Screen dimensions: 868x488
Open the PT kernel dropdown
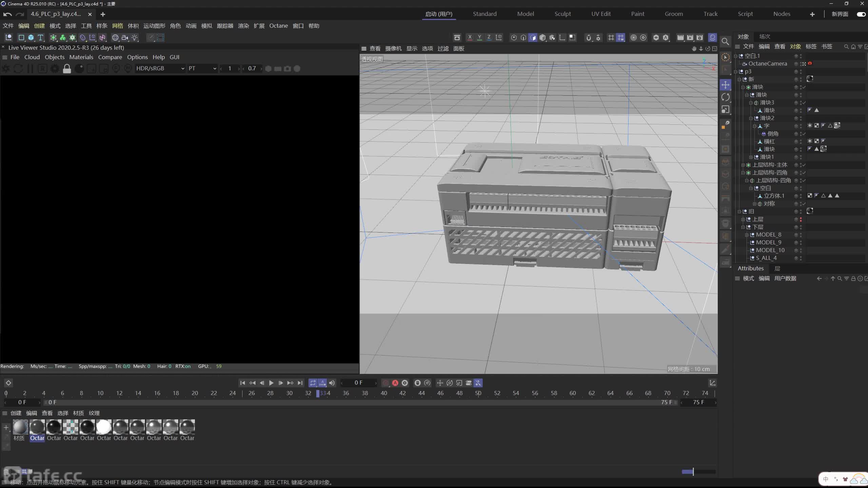(202, 68)
